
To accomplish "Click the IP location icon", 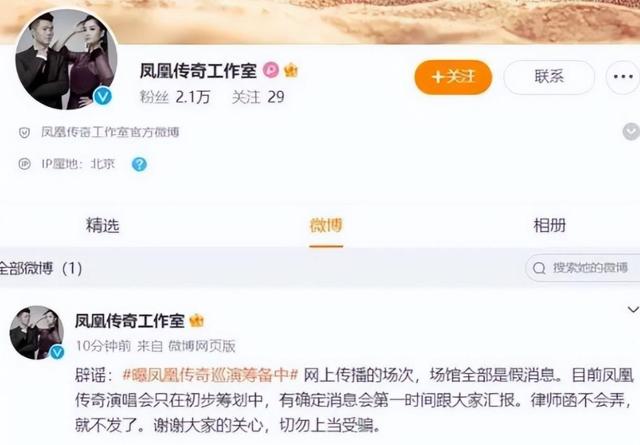I will pyautogui.click(x=24, y=164).
